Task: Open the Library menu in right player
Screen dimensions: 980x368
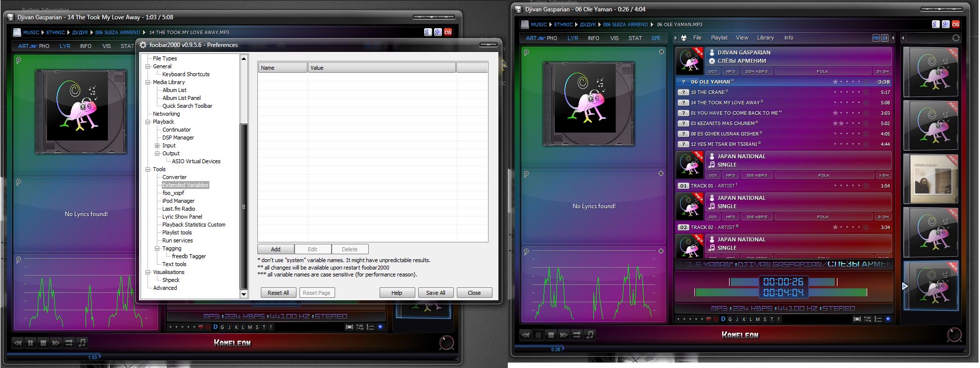Action: point(765,38)
